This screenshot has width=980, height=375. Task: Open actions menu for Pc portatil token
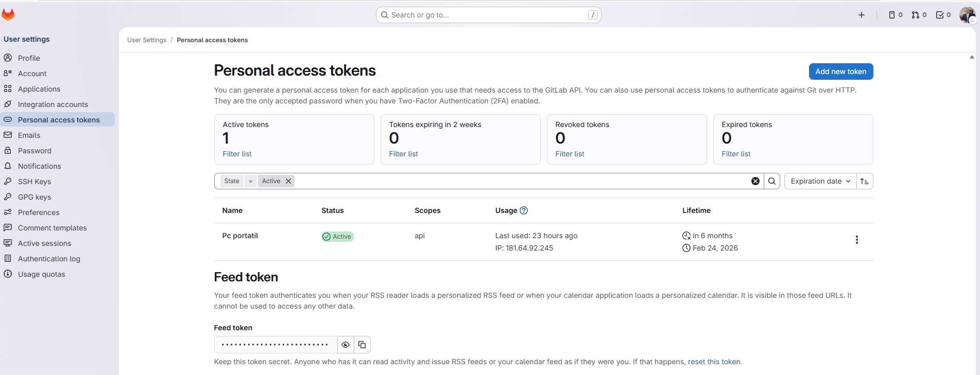click(857, 240)
